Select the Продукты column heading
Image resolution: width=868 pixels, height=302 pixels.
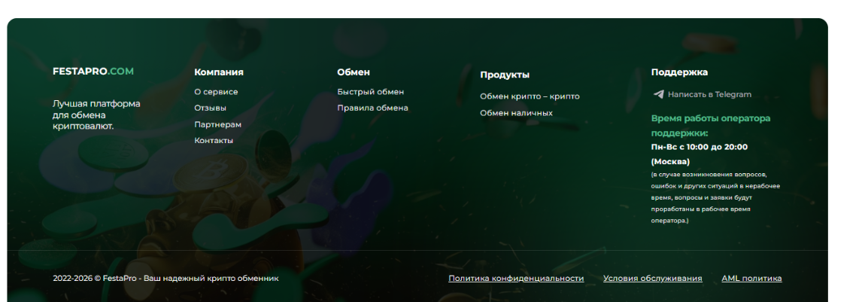(x=505, y=75)
